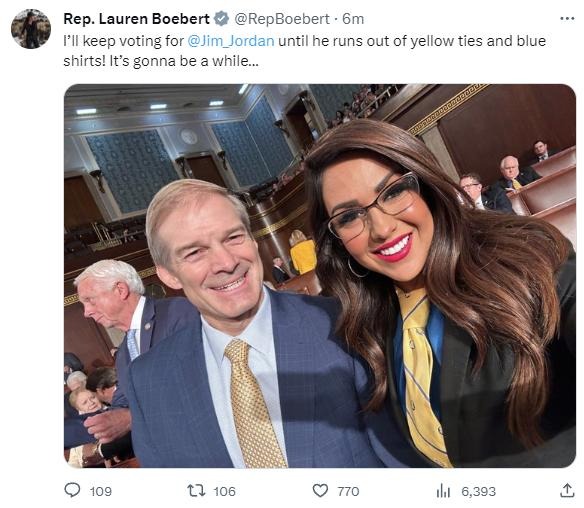The image size is (584, 508).
Task: Click the blue verified badge
Action: point(222,19)
